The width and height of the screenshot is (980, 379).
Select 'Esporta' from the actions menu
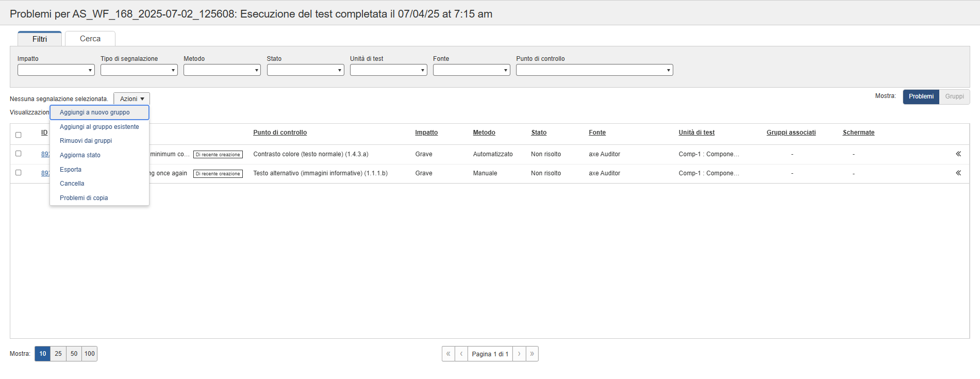click(71, 170)
